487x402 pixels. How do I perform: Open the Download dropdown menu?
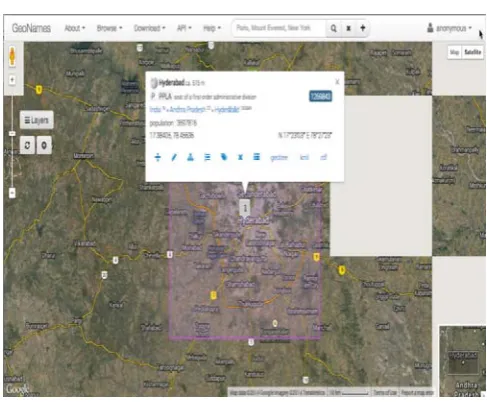coord(150,28)
